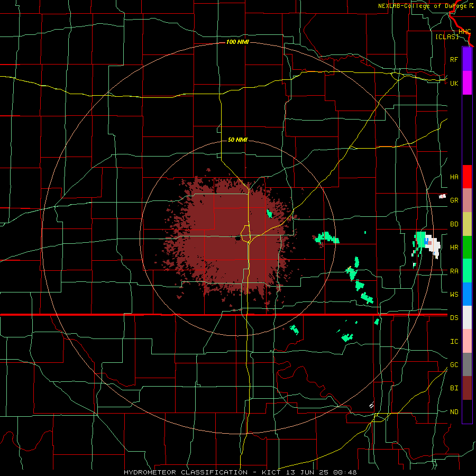The width and height of the screenshot is (476, 476).
Task: Click the 'RF' legend label
Action: [454, 59]
